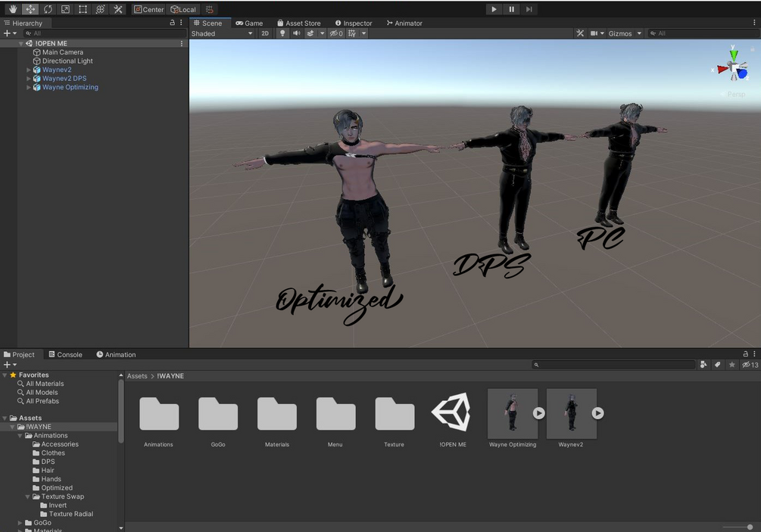Click search by label icon
Image resolution: width=761 pixels, height=532 pixels.
pos(717,365)
